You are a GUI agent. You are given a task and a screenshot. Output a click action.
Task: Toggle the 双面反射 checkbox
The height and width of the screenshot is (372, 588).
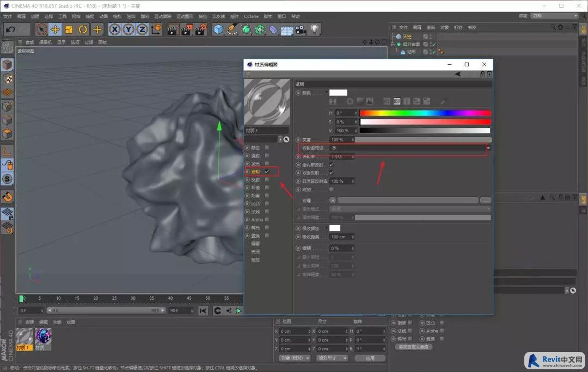coord(332,173)
